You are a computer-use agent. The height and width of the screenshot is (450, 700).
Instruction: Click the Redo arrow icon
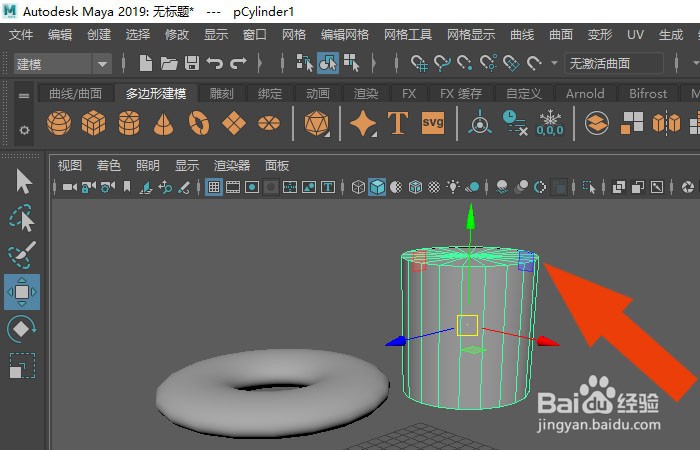238,63
